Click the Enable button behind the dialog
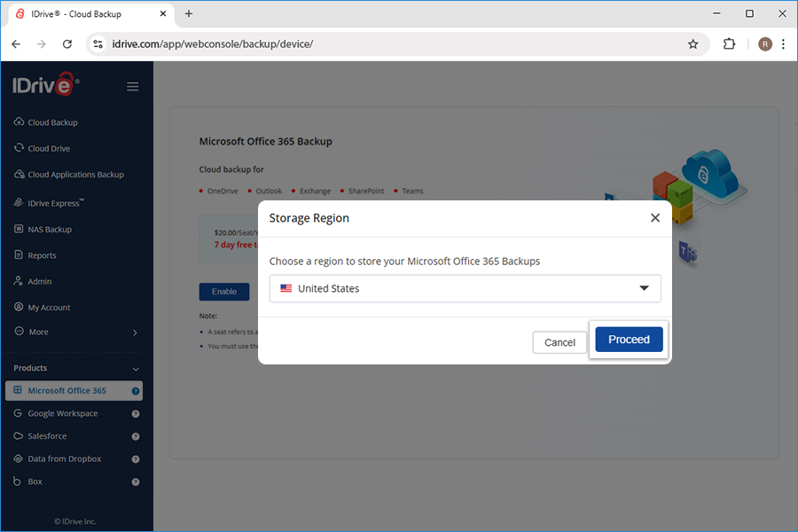 (224, 292)
